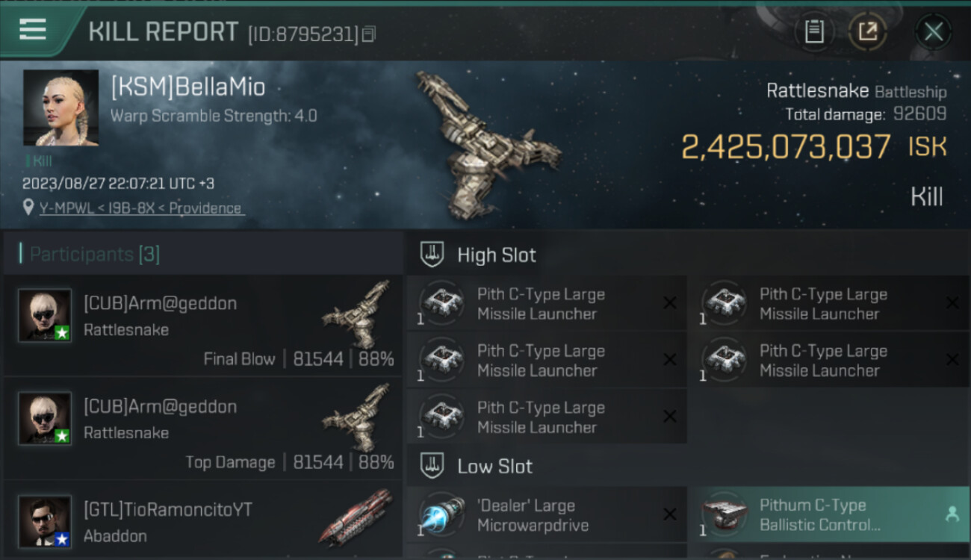Select the Top Damage Arm@geddon row
The image size is (971, 560).
coord(202,429)
